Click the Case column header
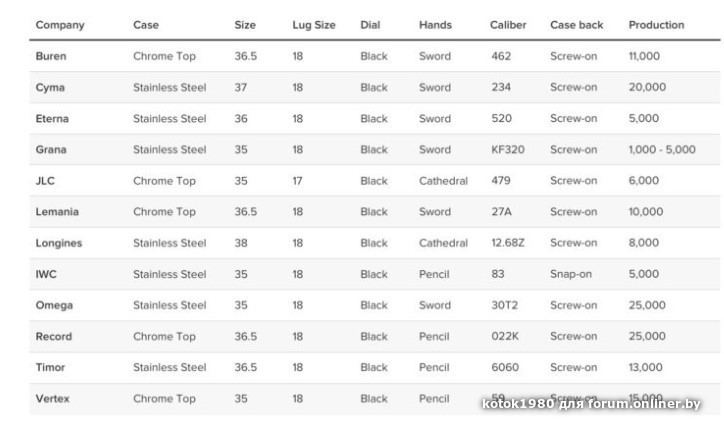Image resolution: width=724 pixels, height=427 pixels. coord(146,24)
